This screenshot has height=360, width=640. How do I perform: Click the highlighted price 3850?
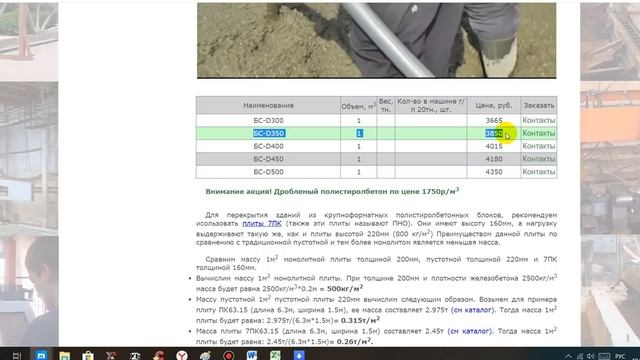(494, 133)
